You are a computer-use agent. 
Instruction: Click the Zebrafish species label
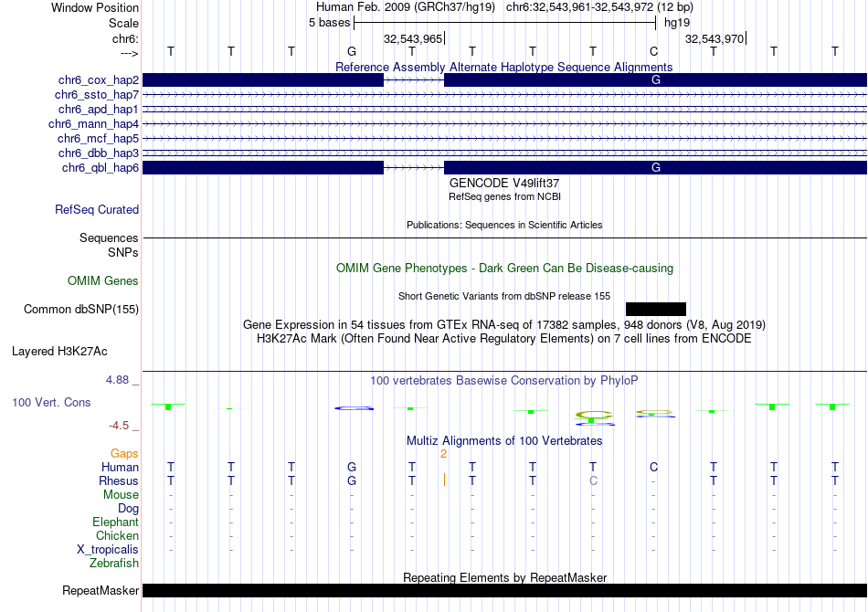pos(114,564)
